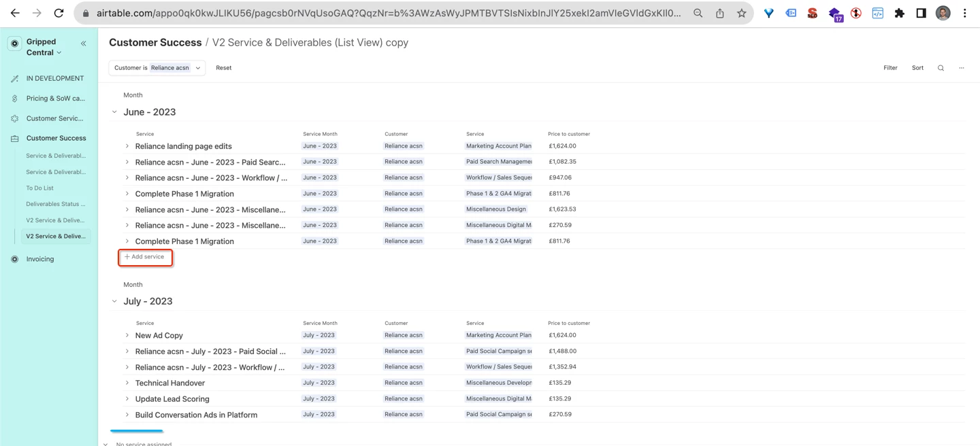Click the Paid Search Management service tag
The width and height of the screenshot is (980, 446).
pyautogui.click(x=498, y=162)
